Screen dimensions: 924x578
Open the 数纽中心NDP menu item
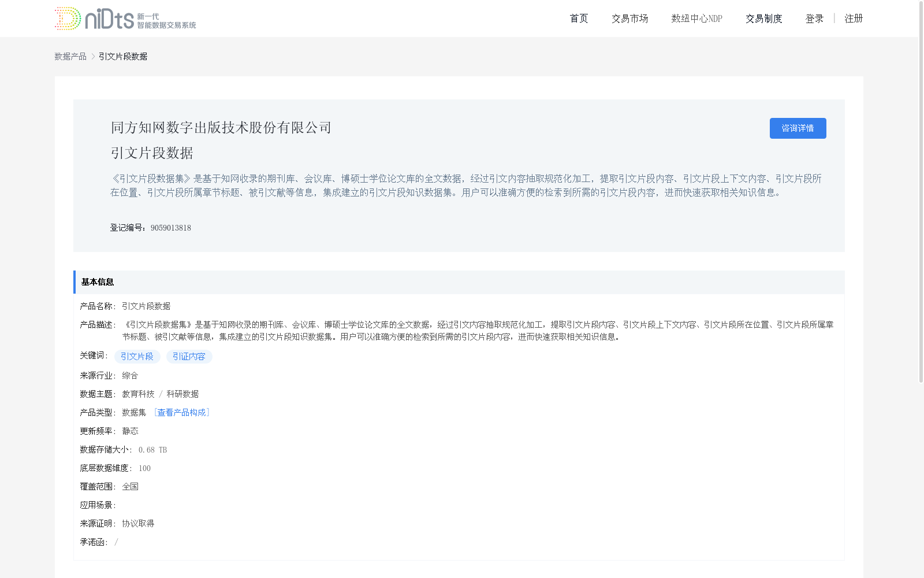point(696,18)
